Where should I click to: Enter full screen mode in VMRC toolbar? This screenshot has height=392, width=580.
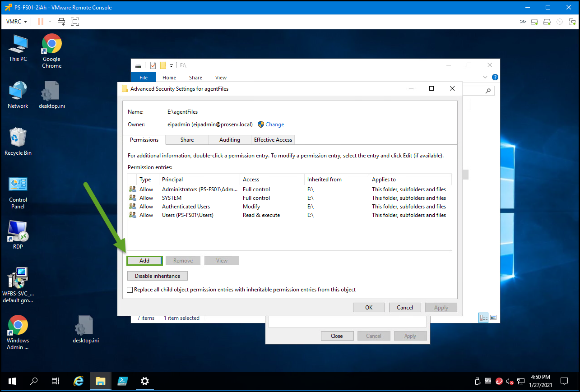tap(75, 22)
